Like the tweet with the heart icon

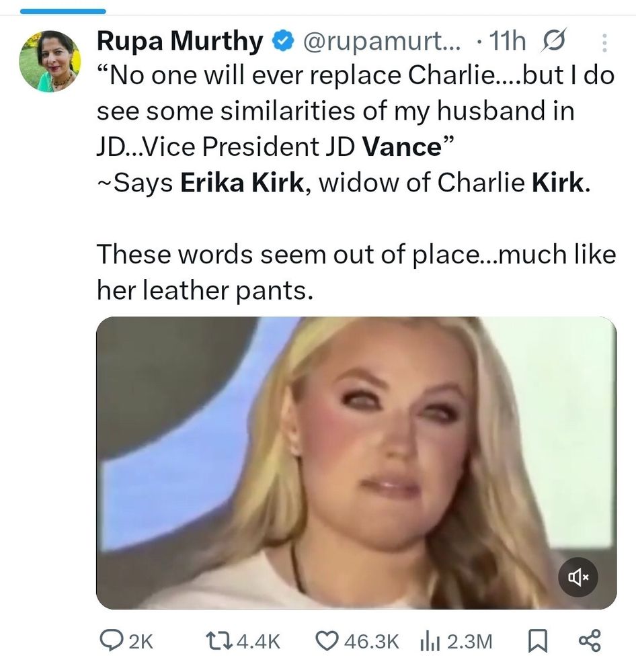(327, 641)
